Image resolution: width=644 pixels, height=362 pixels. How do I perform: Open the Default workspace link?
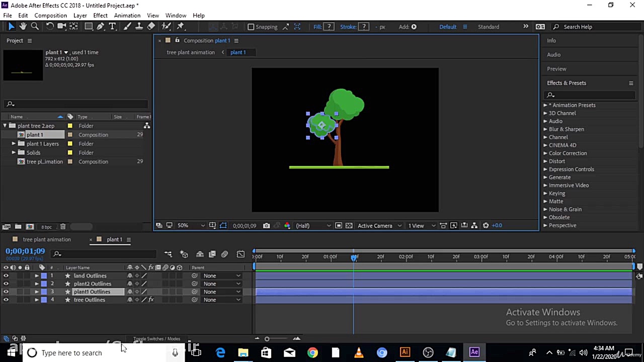[x=447, y=27]
